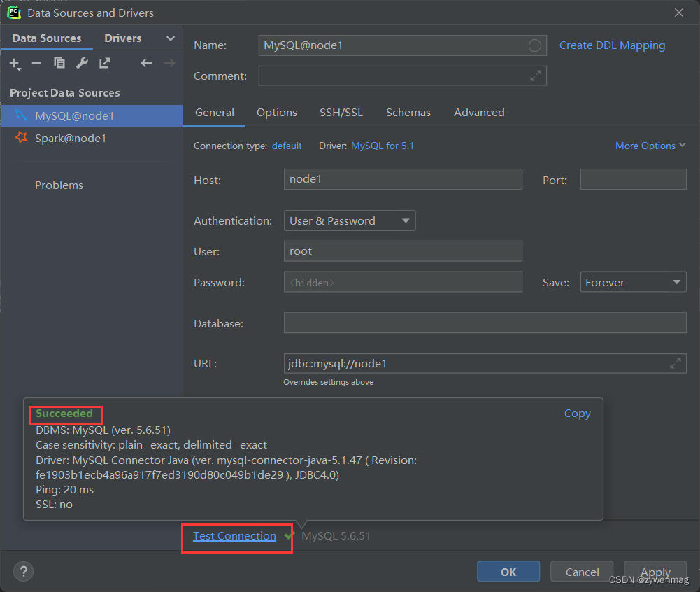Click the Make Global share icon
The width and height of the screenshot is (700, 592).
coord(104,64)
